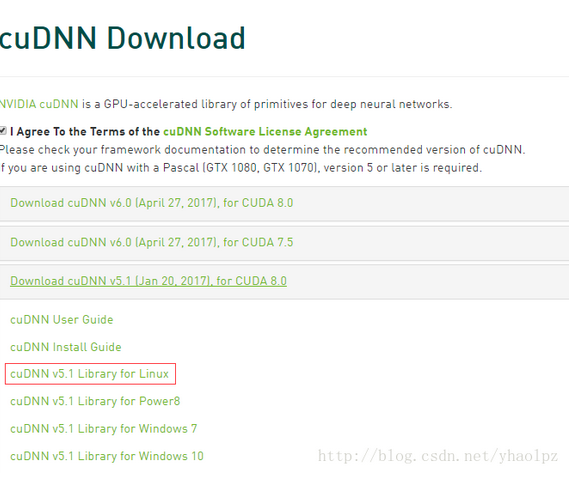The image size is (578, 477).
Task: Download cuDNN v5.1 Library for Linux
Action: (x=90, y=374)
